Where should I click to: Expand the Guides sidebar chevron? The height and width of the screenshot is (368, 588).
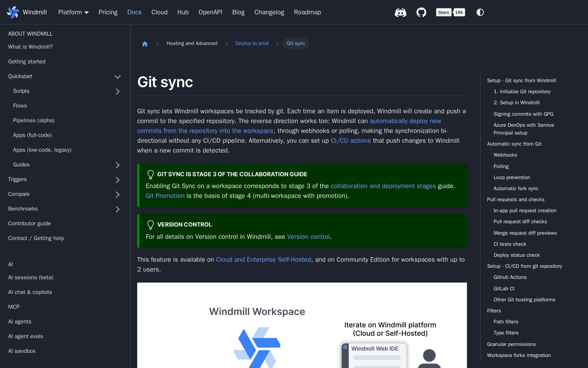pos(117,165)
